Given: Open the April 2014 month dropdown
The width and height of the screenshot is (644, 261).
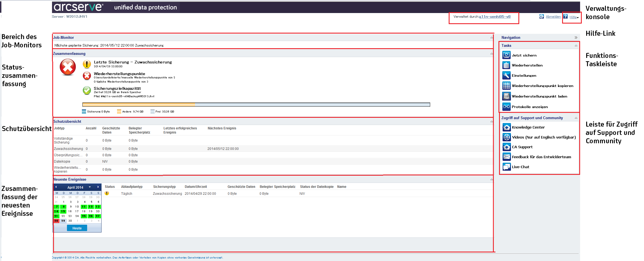Looking at the screenshot, I should click(x=90, y=187).
